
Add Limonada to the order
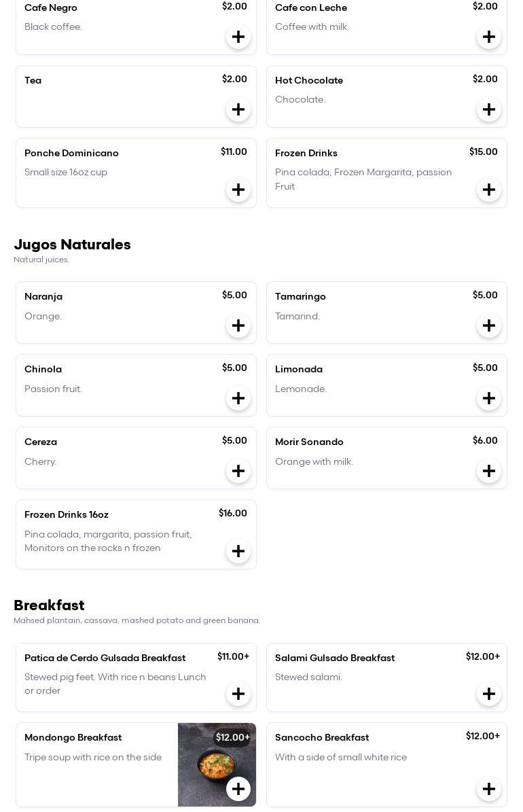pyautogui.click(x=489, y=398)
